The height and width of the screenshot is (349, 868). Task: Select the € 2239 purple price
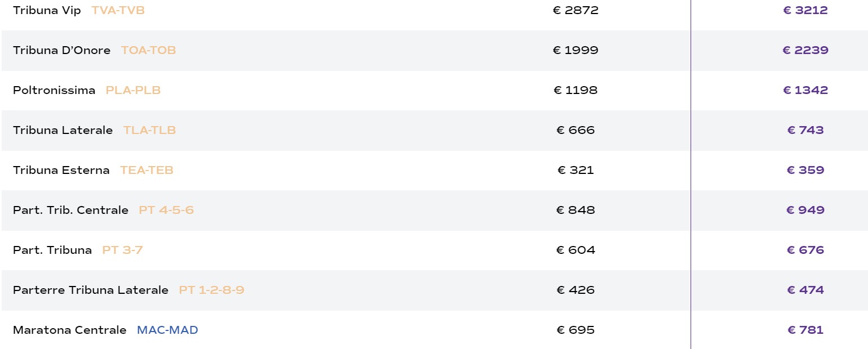[805, 51]
